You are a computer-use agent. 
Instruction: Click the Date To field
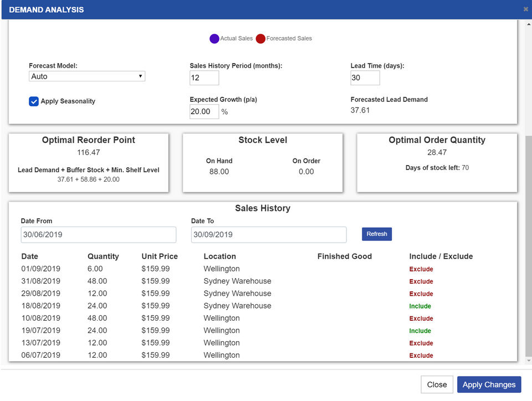tap(268, 234)
